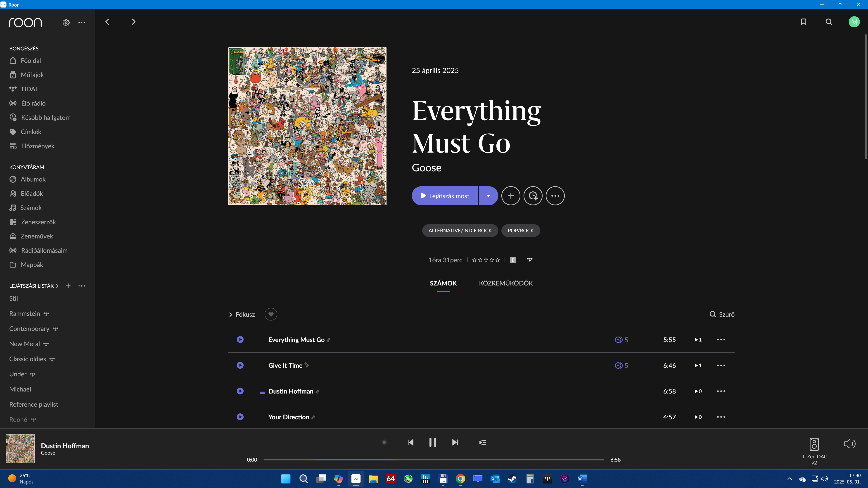Open Word from taskbar
Viewport: 868px width, 488px height.
coord(582,479)
